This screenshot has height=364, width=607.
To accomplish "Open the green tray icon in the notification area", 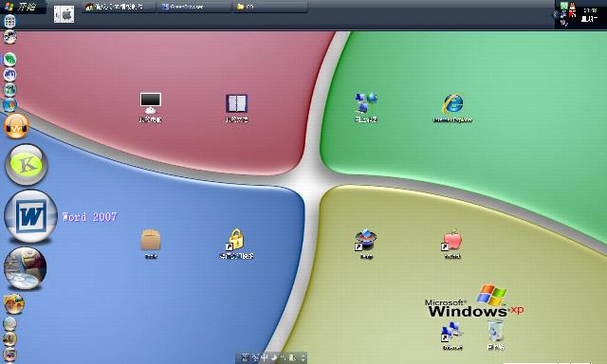I will pos(564,6).
